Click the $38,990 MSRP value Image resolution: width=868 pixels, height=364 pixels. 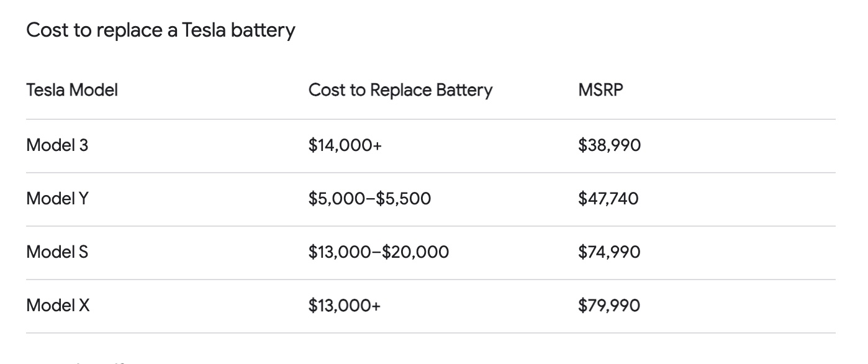tap(609, 145)
